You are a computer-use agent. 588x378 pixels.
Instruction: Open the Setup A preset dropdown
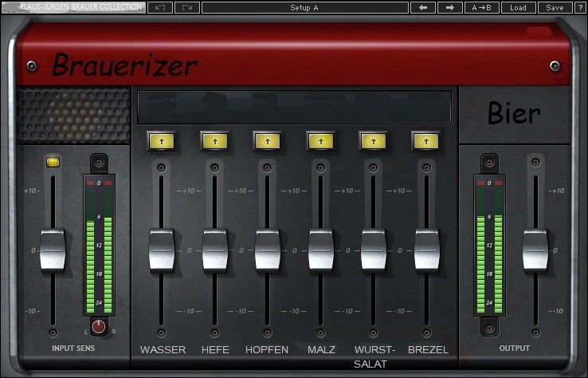[304, 7]
